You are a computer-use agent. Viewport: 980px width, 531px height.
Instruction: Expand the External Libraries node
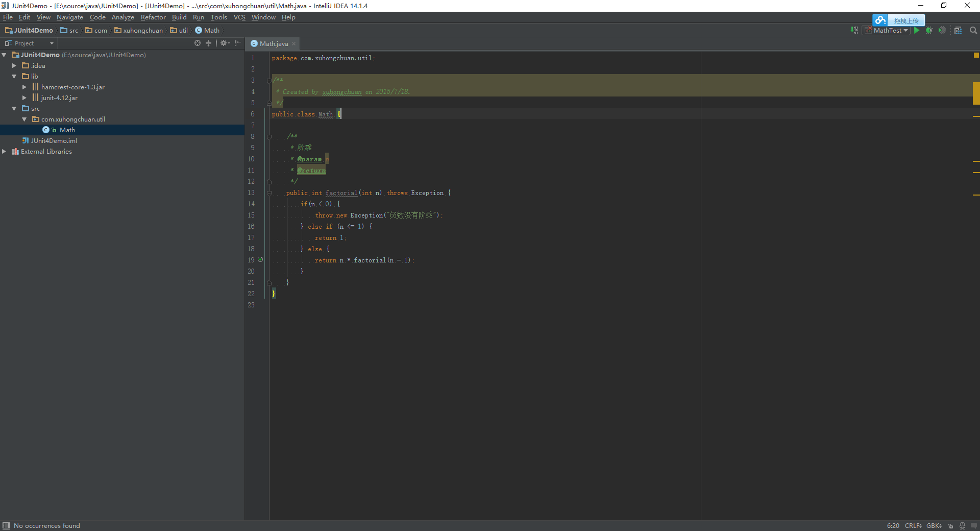pos(4,152)
